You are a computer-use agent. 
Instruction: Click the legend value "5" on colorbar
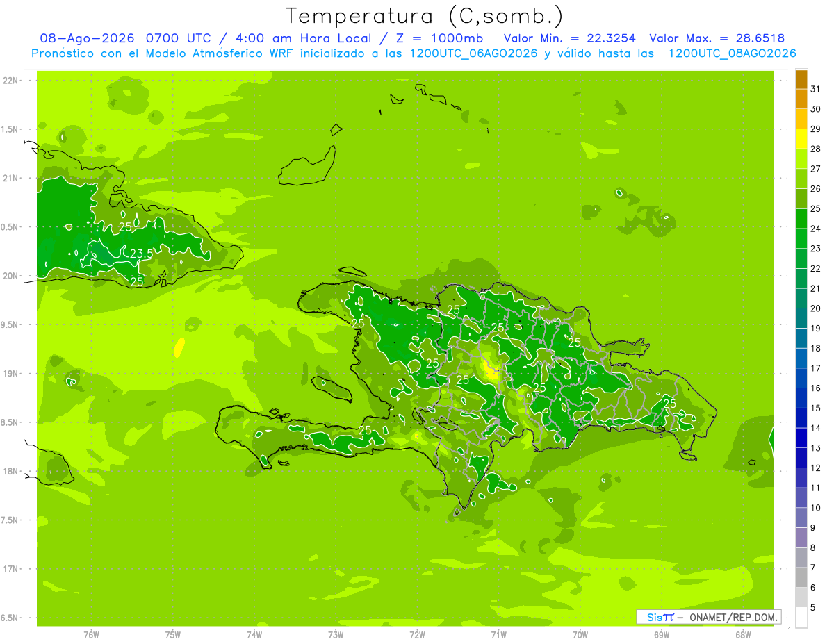[813, 608]
